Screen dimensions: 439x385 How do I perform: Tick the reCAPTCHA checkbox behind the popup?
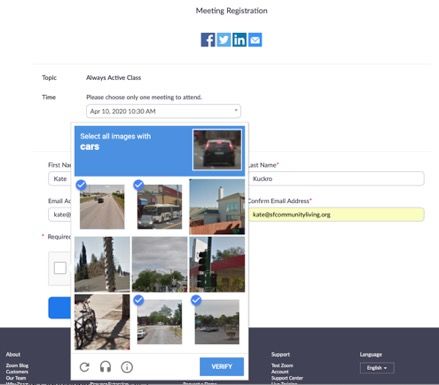(x=60, y=268)
